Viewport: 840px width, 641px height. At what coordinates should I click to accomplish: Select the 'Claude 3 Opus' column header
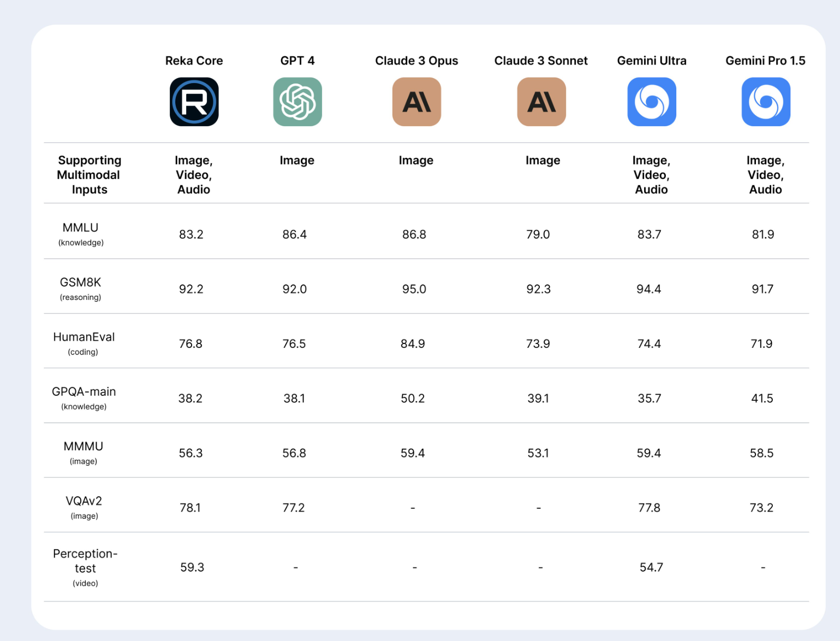click(416, 61)
